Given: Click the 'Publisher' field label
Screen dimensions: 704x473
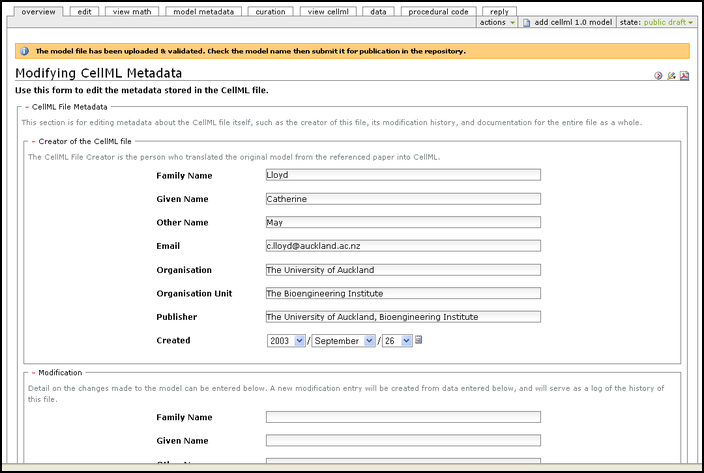Looking at the screenshot, I should (177, 317).
